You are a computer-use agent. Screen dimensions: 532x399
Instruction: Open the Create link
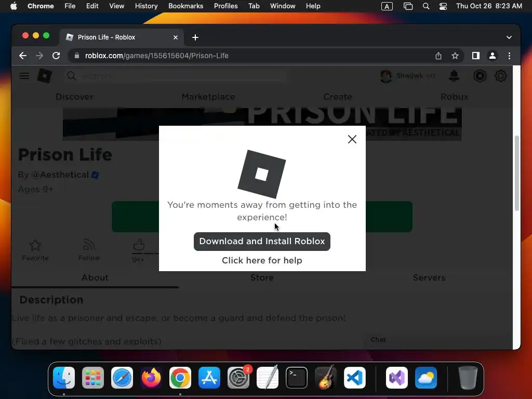coord(338,97)
